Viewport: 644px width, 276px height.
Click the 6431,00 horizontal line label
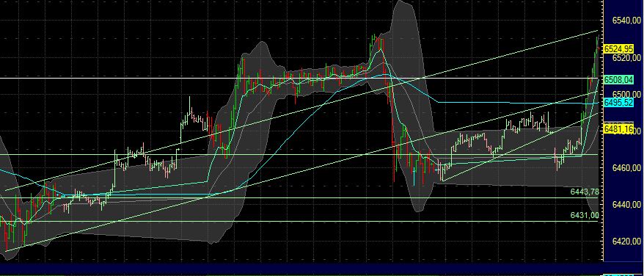click(x=585, y=215)
